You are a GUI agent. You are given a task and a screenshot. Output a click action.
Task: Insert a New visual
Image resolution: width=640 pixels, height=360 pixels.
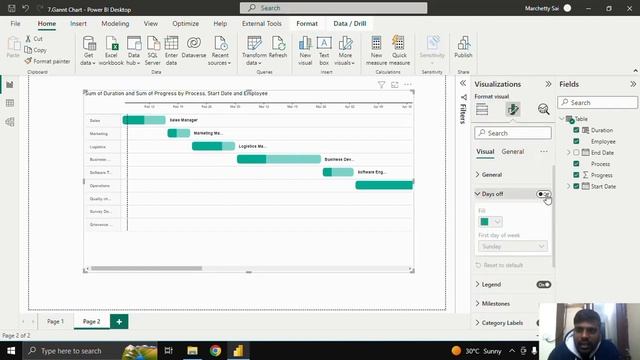point(305,51)
